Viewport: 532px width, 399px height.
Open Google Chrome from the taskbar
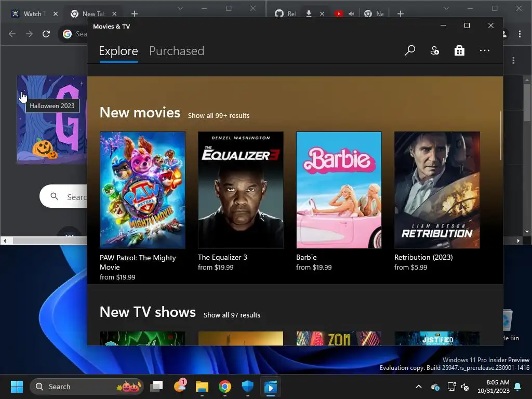coord(224,387)
